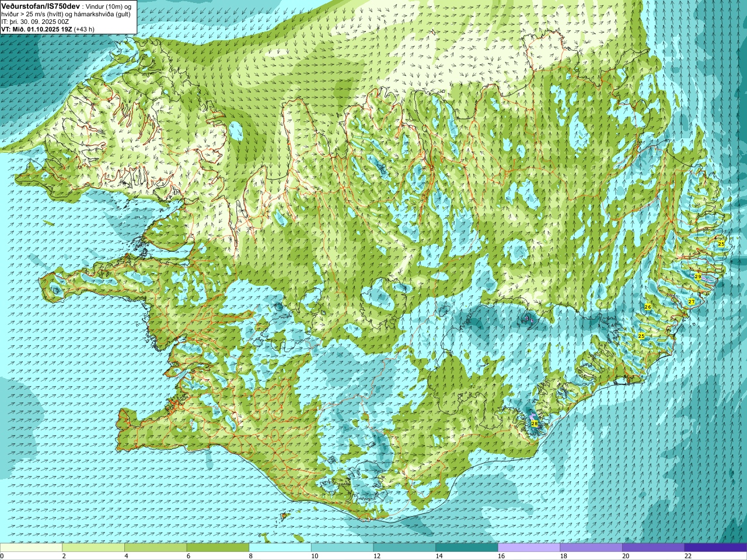
Task: Click the legend scale value 10
Action: click(315, 556)
